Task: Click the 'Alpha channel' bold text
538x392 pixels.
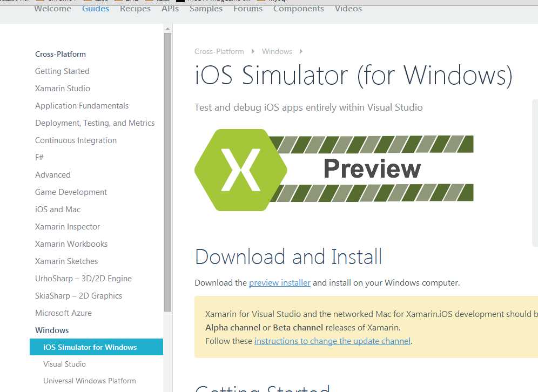Action: pyautogui.click(x=233, y=328)
